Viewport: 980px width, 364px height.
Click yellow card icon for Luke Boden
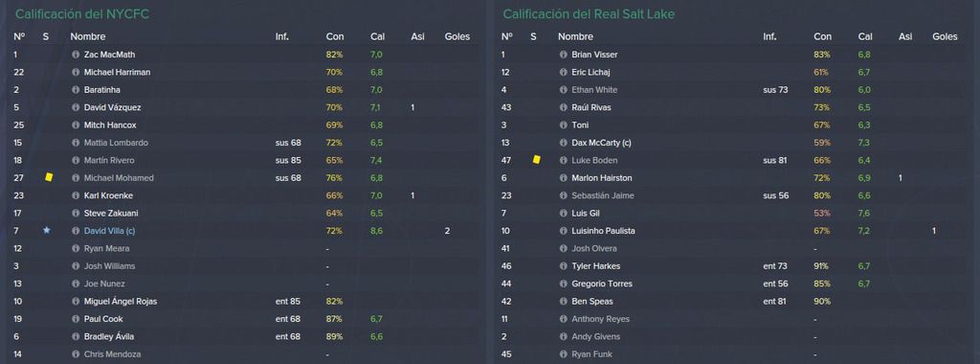click(x=536, y=160)
